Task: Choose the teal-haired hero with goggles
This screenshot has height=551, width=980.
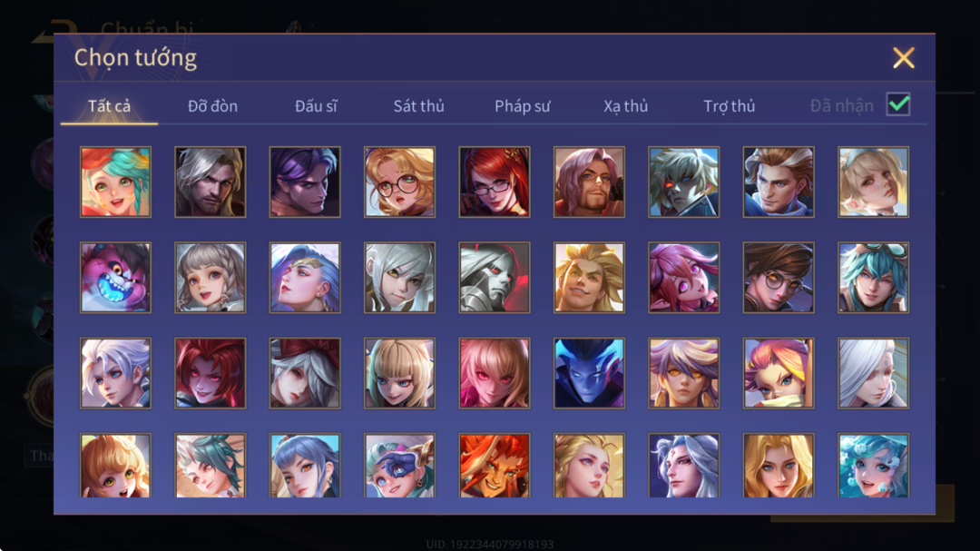Action: 873,278
